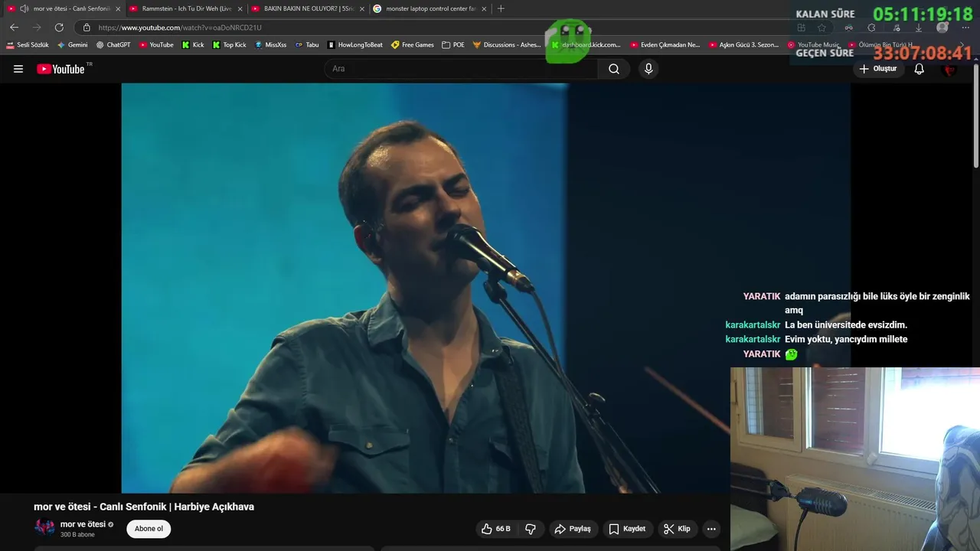Screen dimensions: 980x551
Task: Switch to the BAKIN BAKIN NE OLUYOR tab
Action: (x=309, y=8)
